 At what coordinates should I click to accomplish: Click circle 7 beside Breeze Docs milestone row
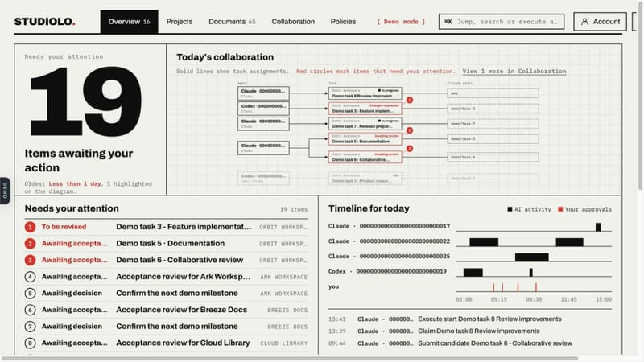[30, 327]
